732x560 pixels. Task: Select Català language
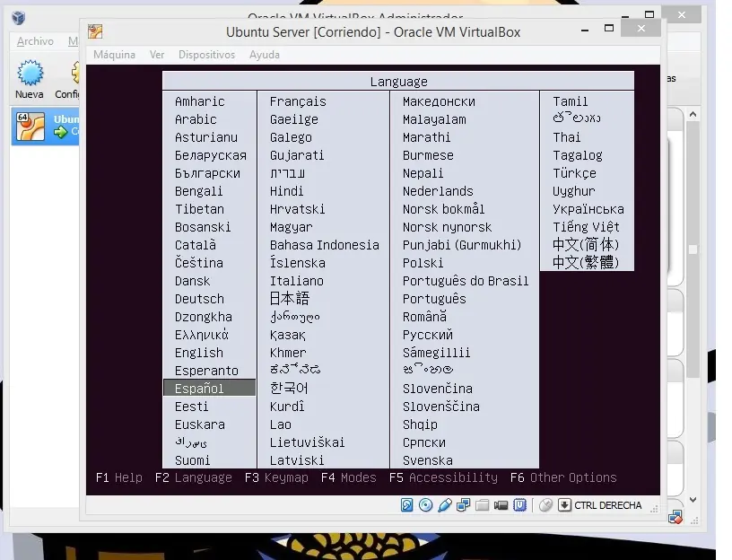coord(196,245)
